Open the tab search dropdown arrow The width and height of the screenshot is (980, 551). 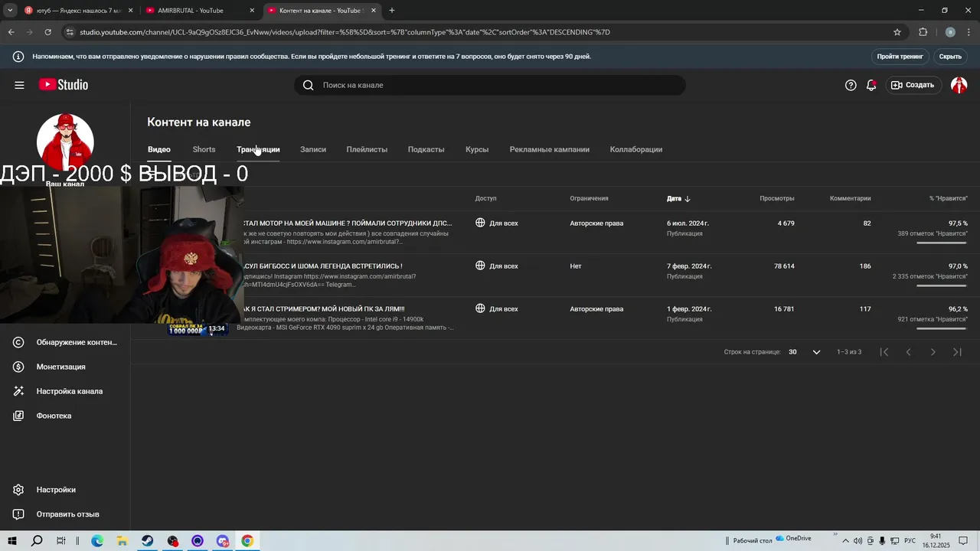pos(10,11)
